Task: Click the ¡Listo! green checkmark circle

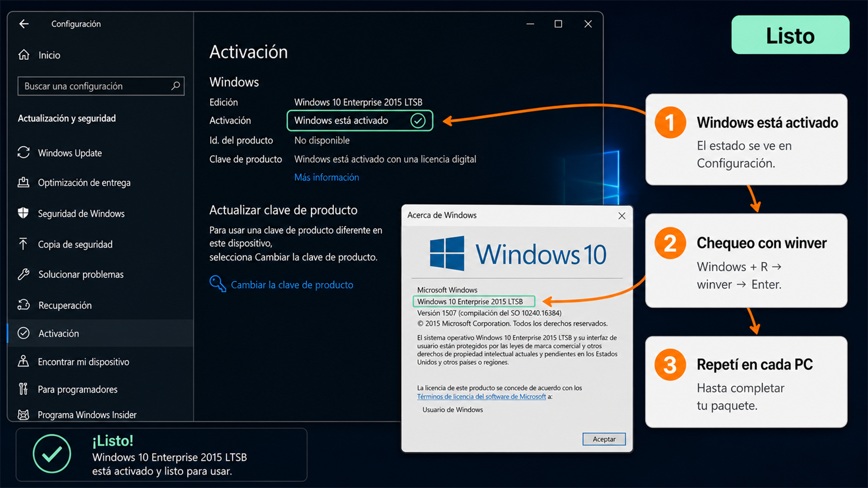Action: point(52,454)
